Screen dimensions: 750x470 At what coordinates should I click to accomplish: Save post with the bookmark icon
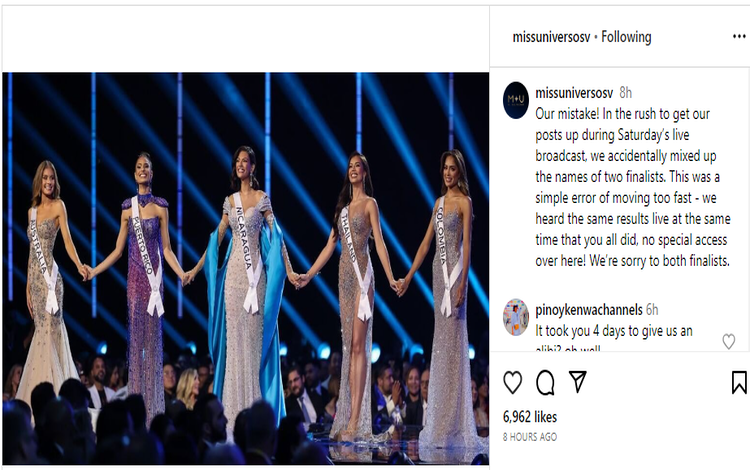point(739,383)
